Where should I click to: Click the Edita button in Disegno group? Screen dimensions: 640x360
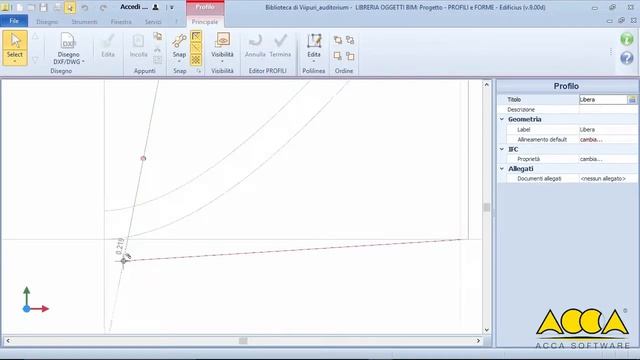[108, 46]
